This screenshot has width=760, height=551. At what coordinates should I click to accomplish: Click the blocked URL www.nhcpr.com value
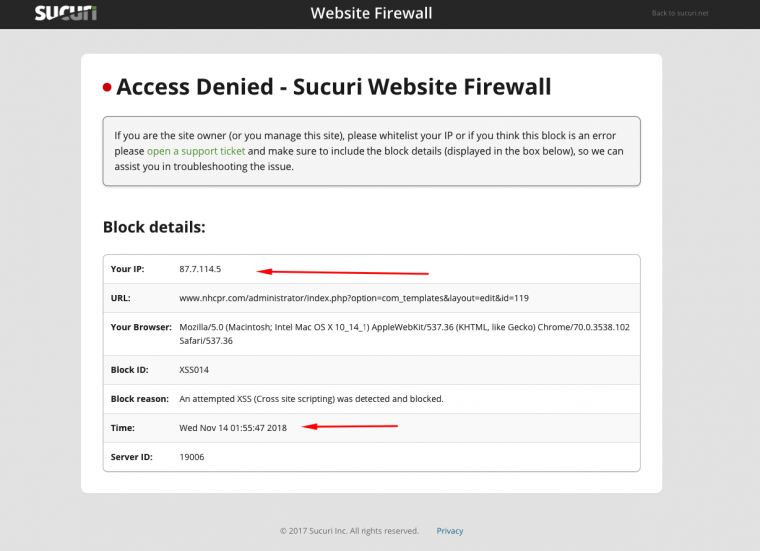[x=354, y=298]
